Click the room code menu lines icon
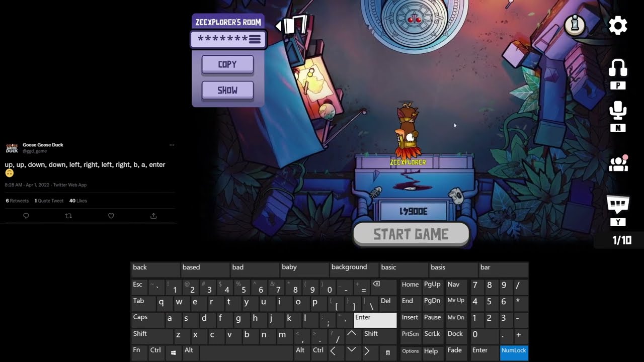 tap(255, 39)
